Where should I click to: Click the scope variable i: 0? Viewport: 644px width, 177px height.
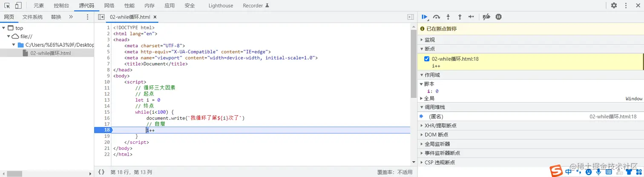433,91
